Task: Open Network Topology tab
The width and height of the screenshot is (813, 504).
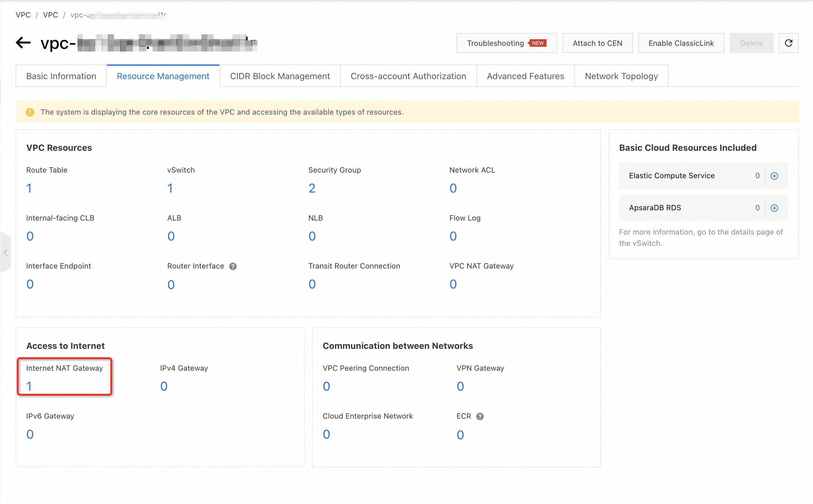Action: (621, 76)
